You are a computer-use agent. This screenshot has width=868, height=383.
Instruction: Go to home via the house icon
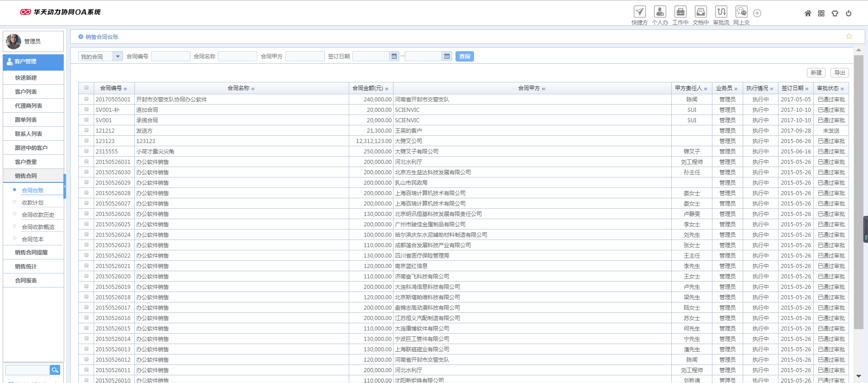pos(808,14)
